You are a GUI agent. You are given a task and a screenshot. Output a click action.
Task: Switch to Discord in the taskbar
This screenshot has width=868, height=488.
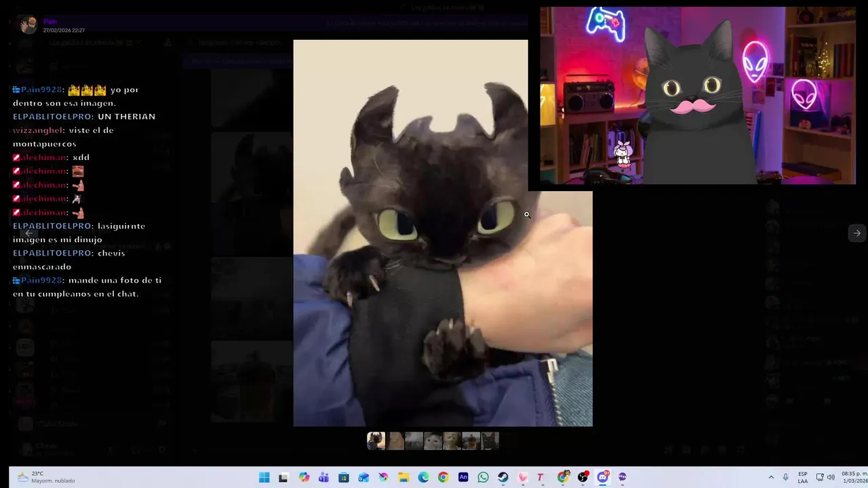coord(602,478)
